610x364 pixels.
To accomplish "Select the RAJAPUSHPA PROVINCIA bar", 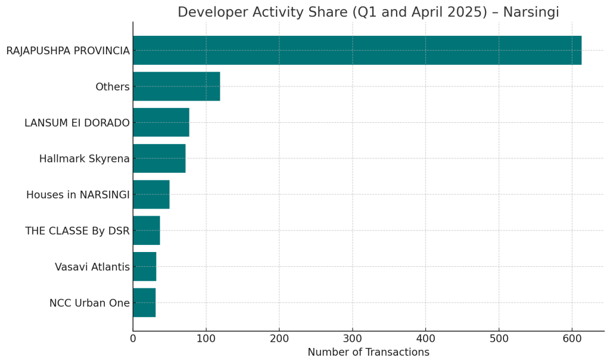I will coord(357,50).
